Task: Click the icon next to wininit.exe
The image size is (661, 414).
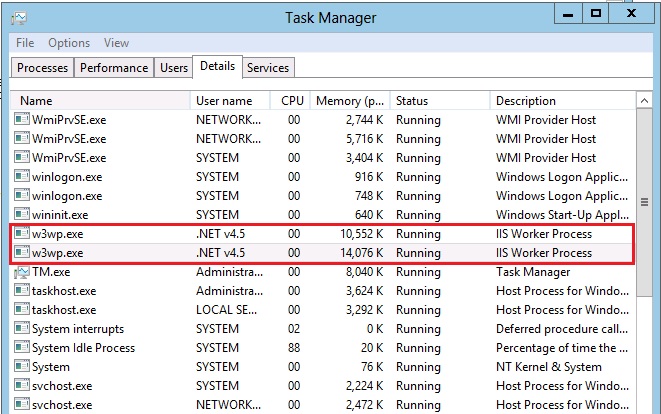Action: click(22, 215)
